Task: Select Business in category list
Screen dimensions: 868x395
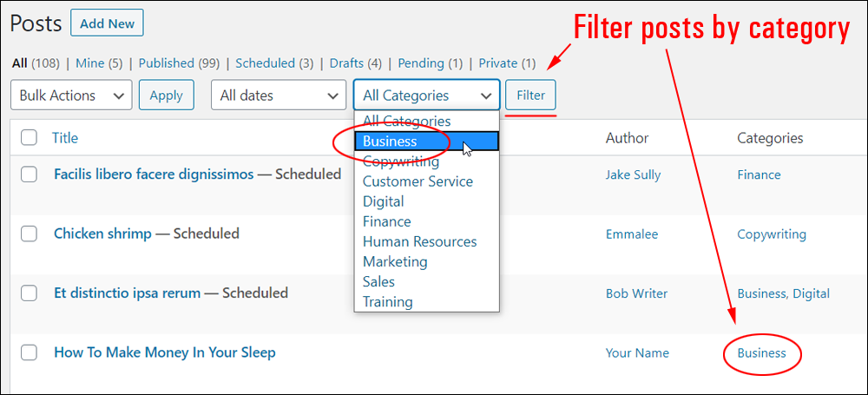Action: coord(427,142)
